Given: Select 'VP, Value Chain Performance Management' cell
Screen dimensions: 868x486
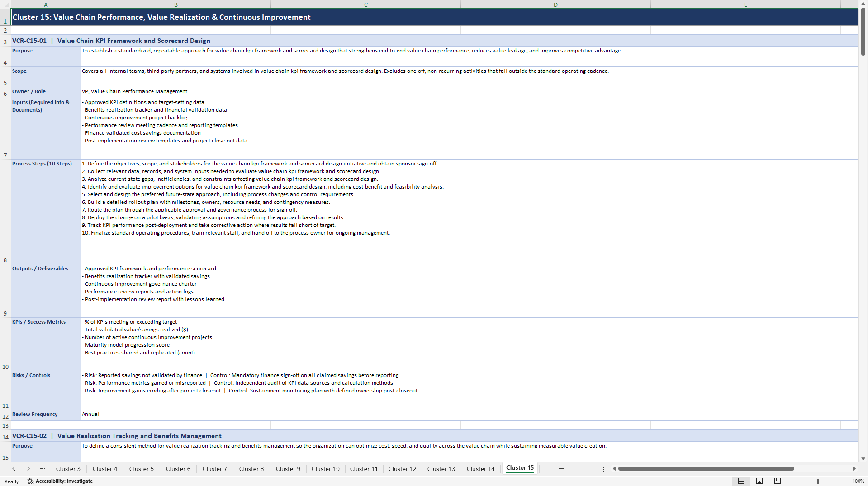Looking at the screenshot, I should pyautogui.click(x=470, y=92).
